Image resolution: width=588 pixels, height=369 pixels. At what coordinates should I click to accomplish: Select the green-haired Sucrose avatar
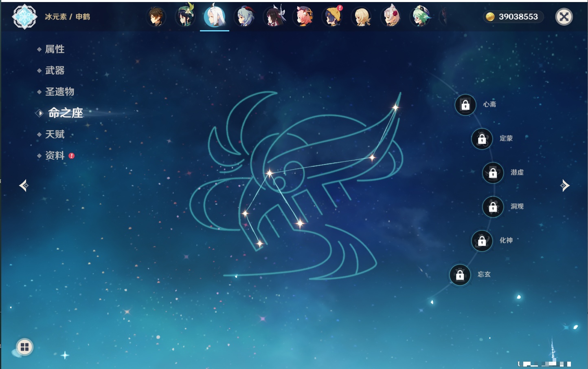click(x=420, y=17)
